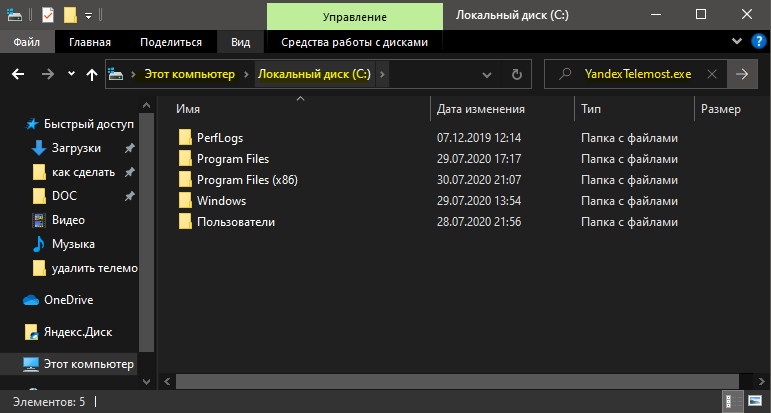Open recent locations dropdown arrow
The image size is (771, 413).
pyautogui.click(x=71, y=74)
